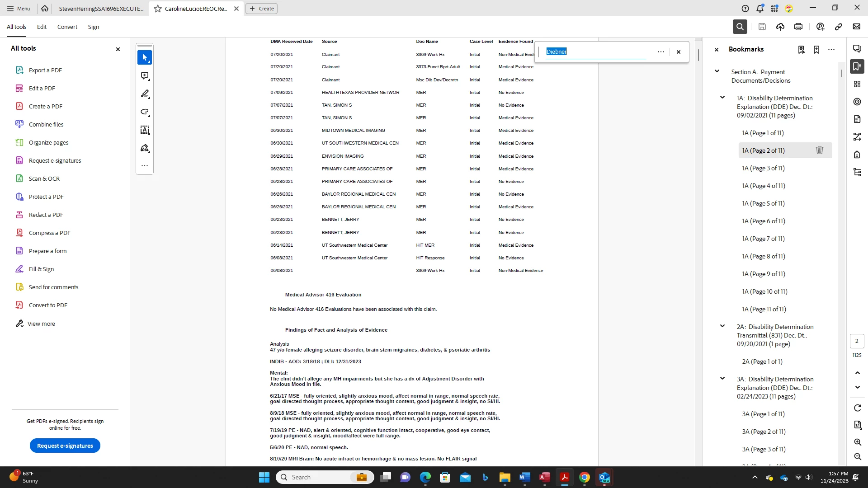Collapse the 2A Disability Determination Transmittal bookmark

tap(722, 326)
